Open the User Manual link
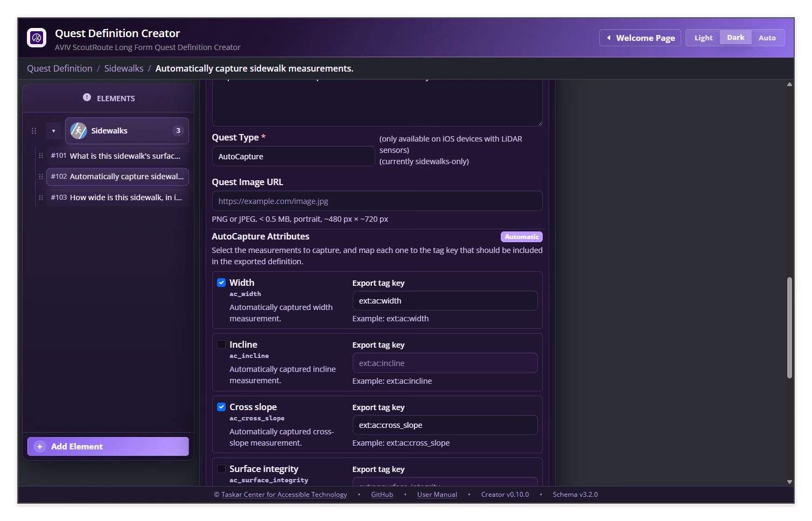Screen dimensions: 812x521 point(437,495)
